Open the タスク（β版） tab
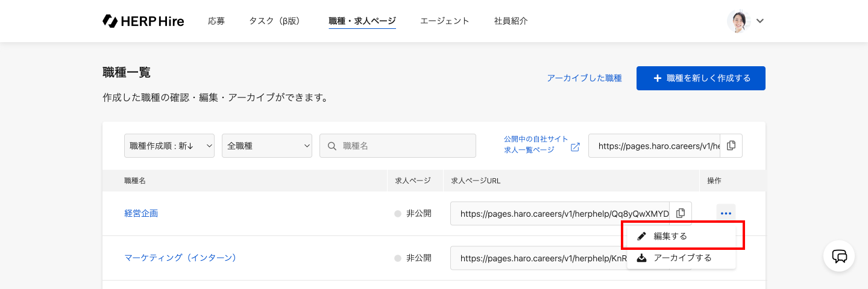The image size is (868, 289). [x=274, y=21]
